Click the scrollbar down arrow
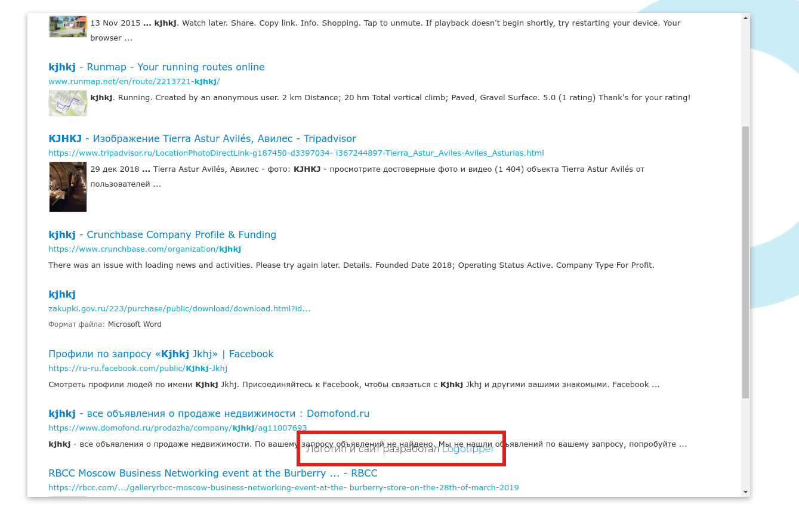The image size is (799, 532). (x=745, y=492)
